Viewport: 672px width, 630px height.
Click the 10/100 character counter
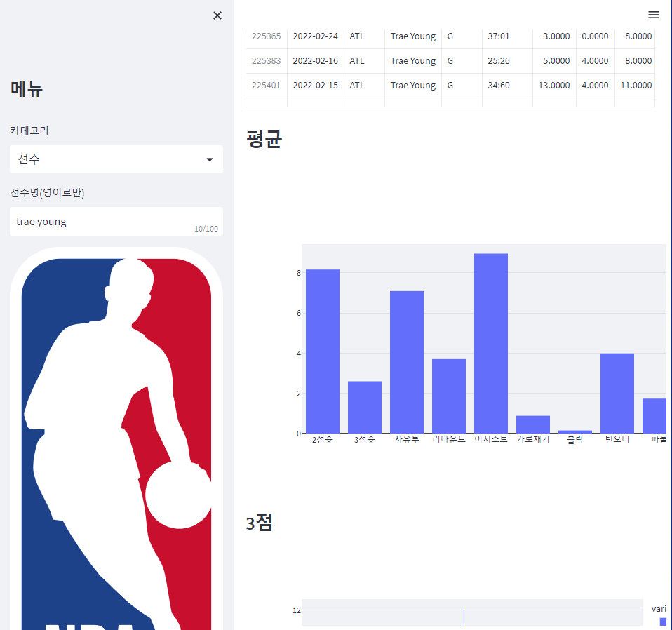206,228
